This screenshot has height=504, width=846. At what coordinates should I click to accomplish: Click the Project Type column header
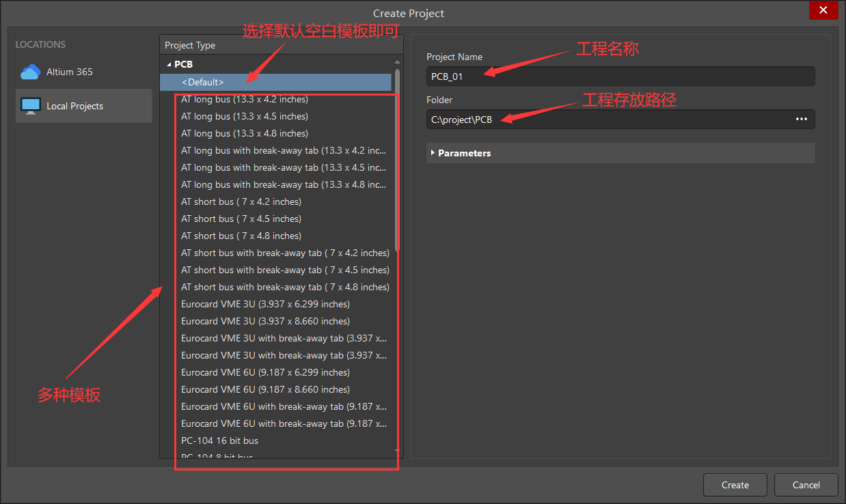[x=281, y=45]
